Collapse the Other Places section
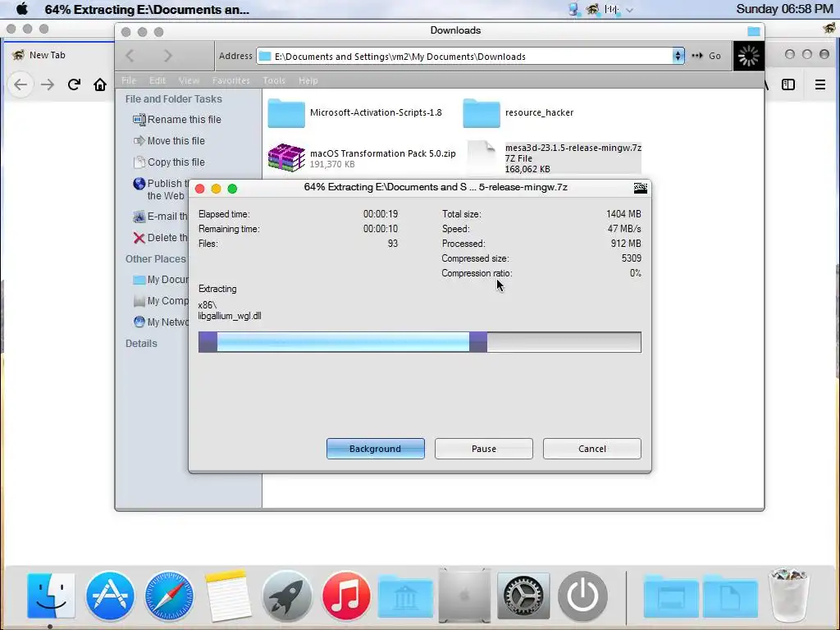The height and width of the screenshot is (630, 840). [156, 258]
